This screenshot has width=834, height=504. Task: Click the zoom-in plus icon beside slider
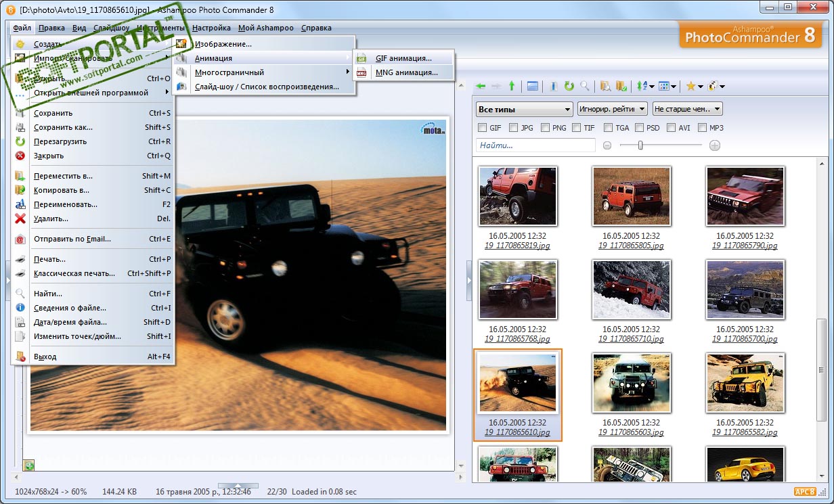point(714,145)
